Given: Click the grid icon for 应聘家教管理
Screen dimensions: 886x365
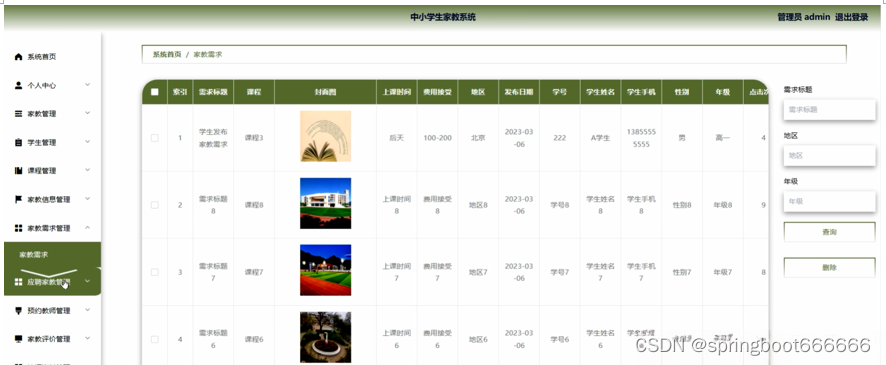Looking at the screenshot, I should click(18, 281).
